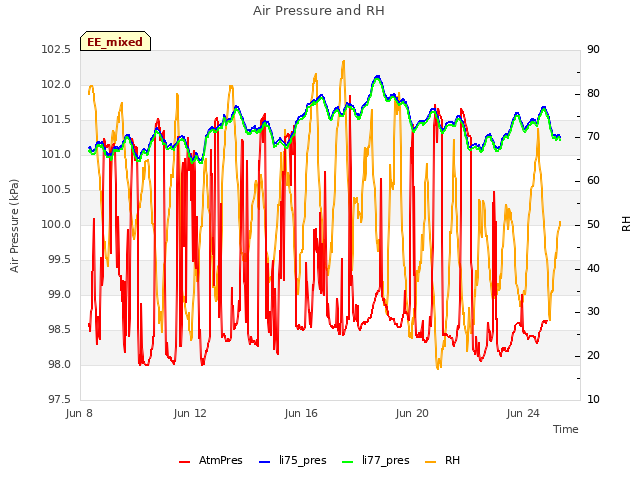The height and width of the screenshot is (480, 640).
Task: Click the 101.0 pressure axis value
Action: click(56, 155)
